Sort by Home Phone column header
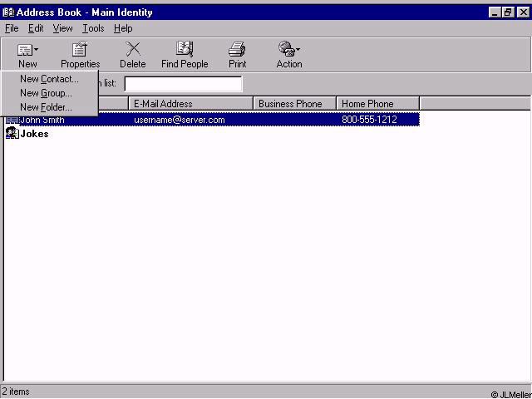532x399 pixels. (x=378, y=104)
